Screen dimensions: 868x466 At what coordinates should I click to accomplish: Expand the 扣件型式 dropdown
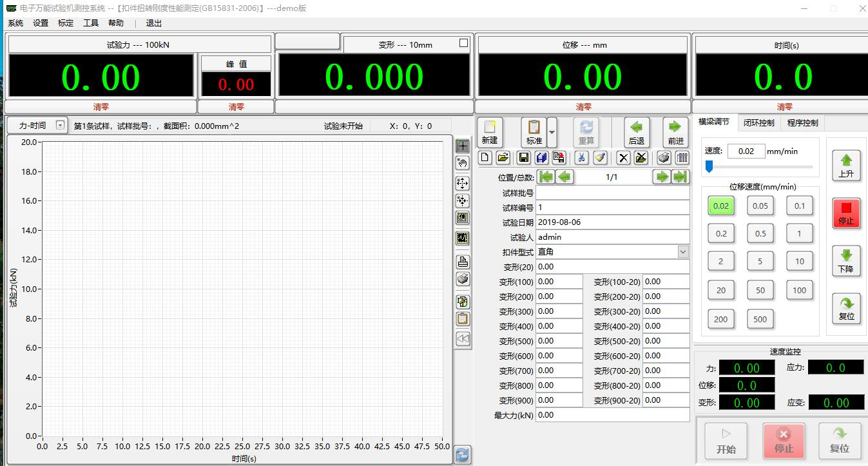coord(683,252)
